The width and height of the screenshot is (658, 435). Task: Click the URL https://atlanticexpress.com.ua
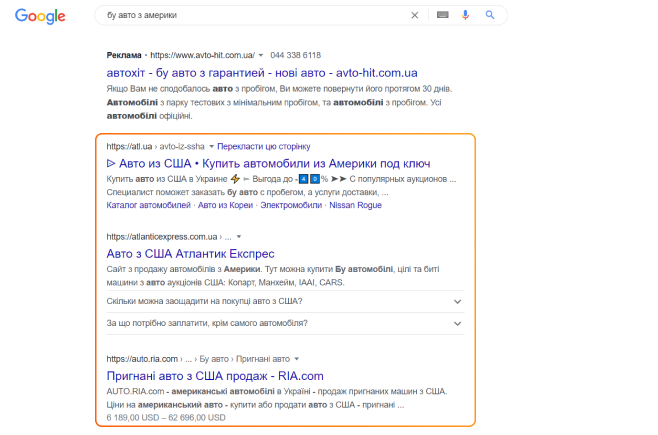point(162,237)
